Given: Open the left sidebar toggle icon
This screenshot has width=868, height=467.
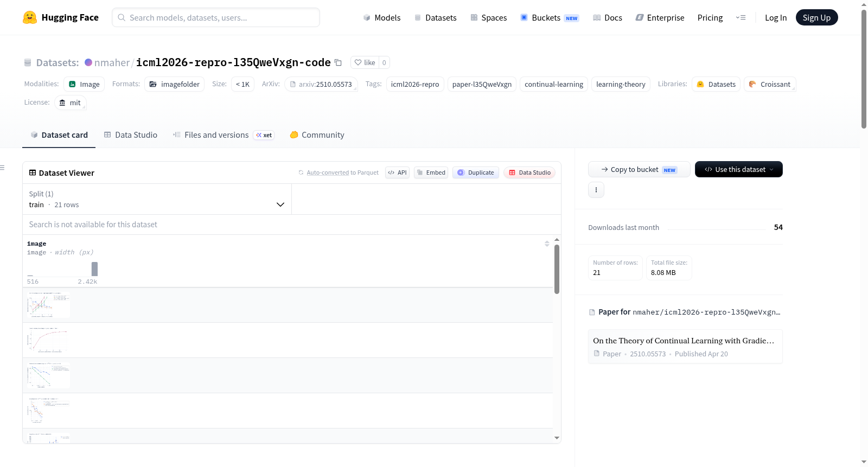Looking at the screenshot, I should (x=2, y=168).
